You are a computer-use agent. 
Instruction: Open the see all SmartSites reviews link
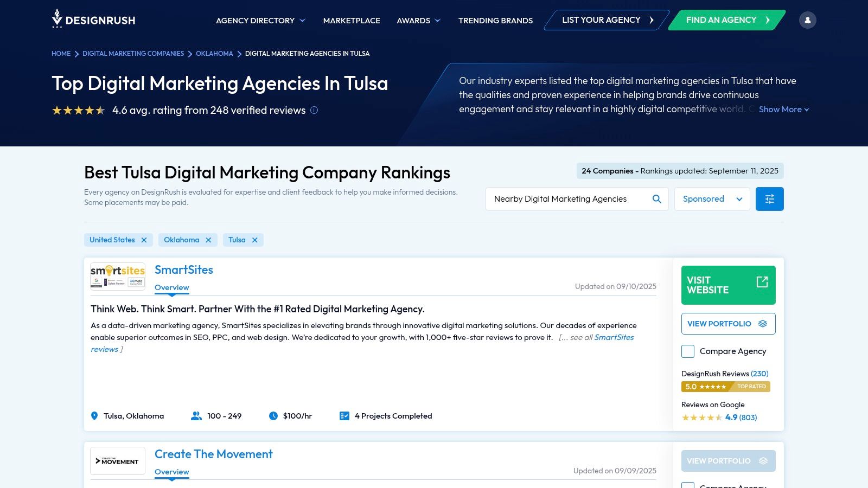(614, 337)
